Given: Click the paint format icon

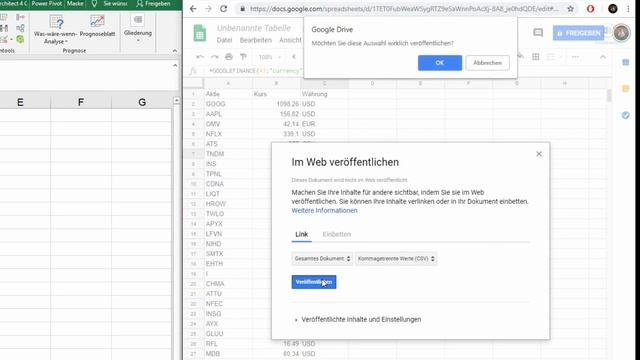Looking at the screenshot, I should (243, 57).
